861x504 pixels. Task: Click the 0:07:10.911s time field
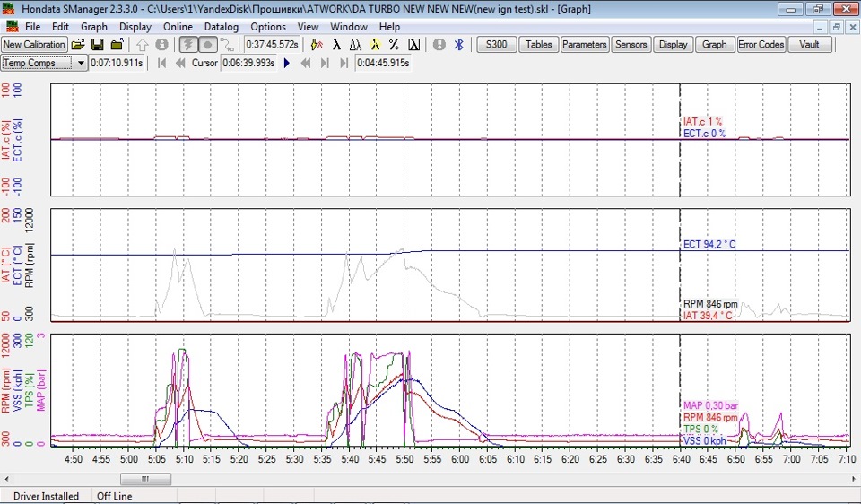(x=117, y=63)
